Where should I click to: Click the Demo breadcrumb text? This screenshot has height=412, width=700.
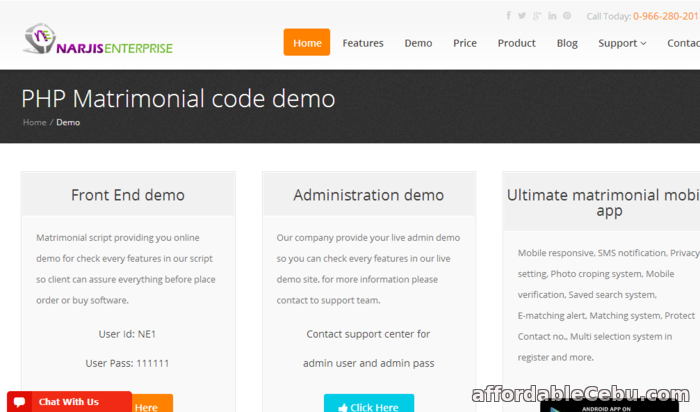coord(68,122)
